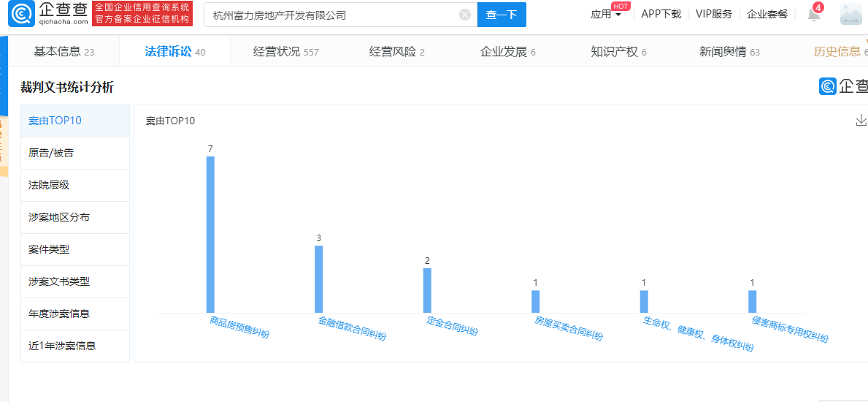This screenshot has width=868, height=402.
Task: Open 企业套餐 link
Action: pos(767,14)
